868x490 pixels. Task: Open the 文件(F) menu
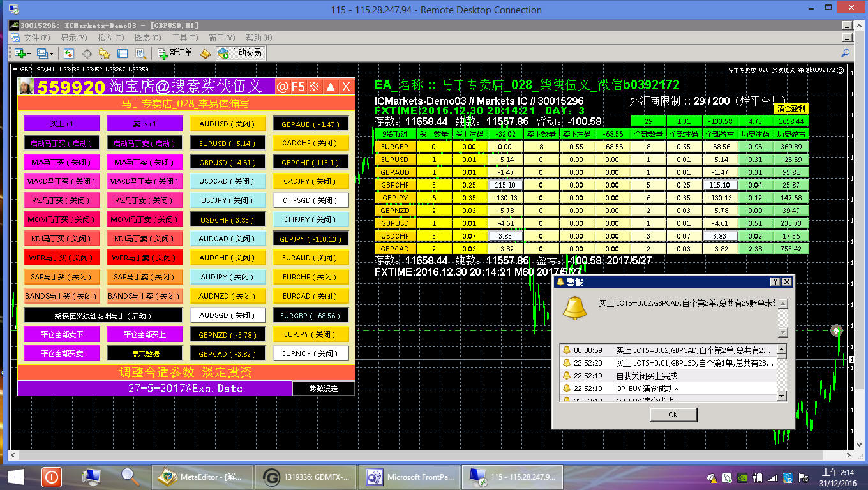(37, 38)
